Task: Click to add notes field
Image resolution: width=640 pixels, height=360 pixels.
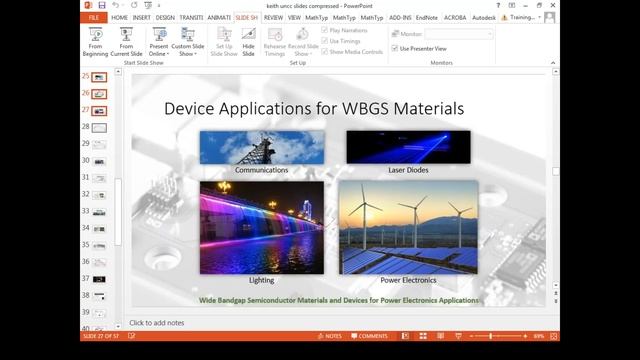Action: coord(157,323)
